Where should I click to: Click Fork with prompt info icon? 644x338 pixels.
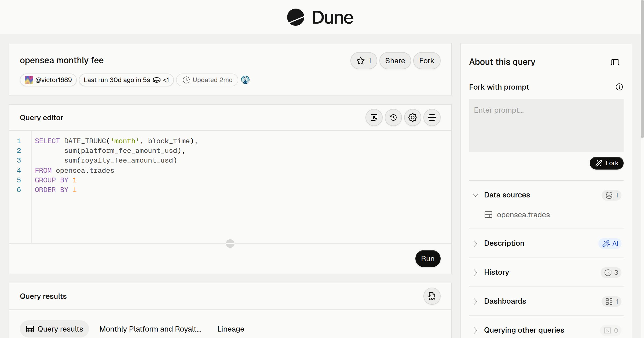click(x=619, y=87)
